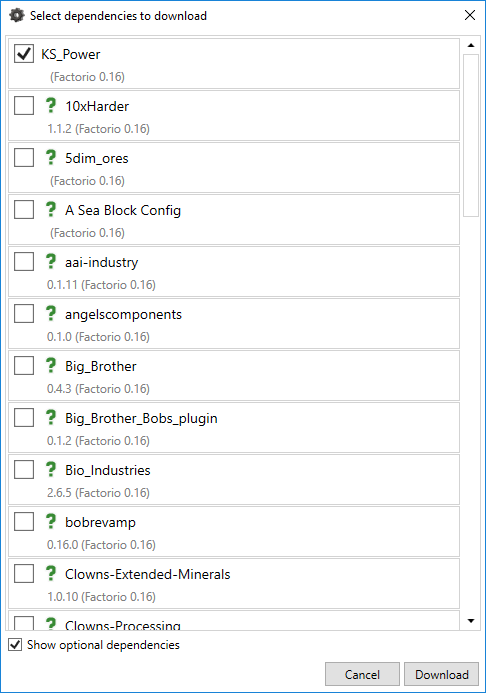Click the Big_Brother_Bobs_plugin mod name
This screenshot has width=486, height=693.
click(141, 418)
